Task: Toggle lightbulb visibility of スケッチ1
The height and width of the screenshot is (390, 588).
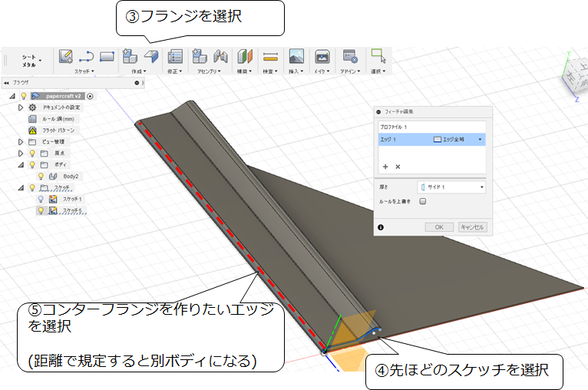Action: (x=41, y=199)
